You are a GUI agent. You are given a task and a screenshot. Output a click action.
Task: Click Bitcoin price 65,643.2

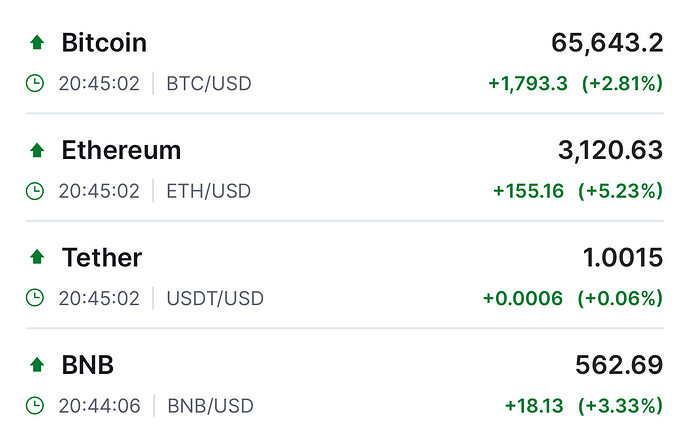(x=607, y=43)
